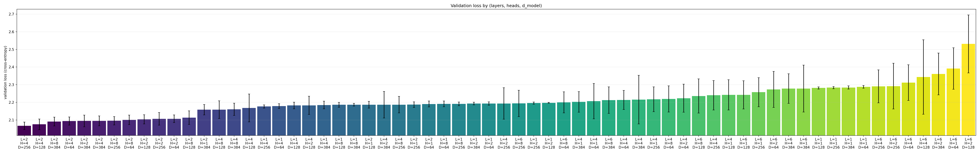Click the darkest purple bar for L=2 H=4 D=256

tap(24, 130)
